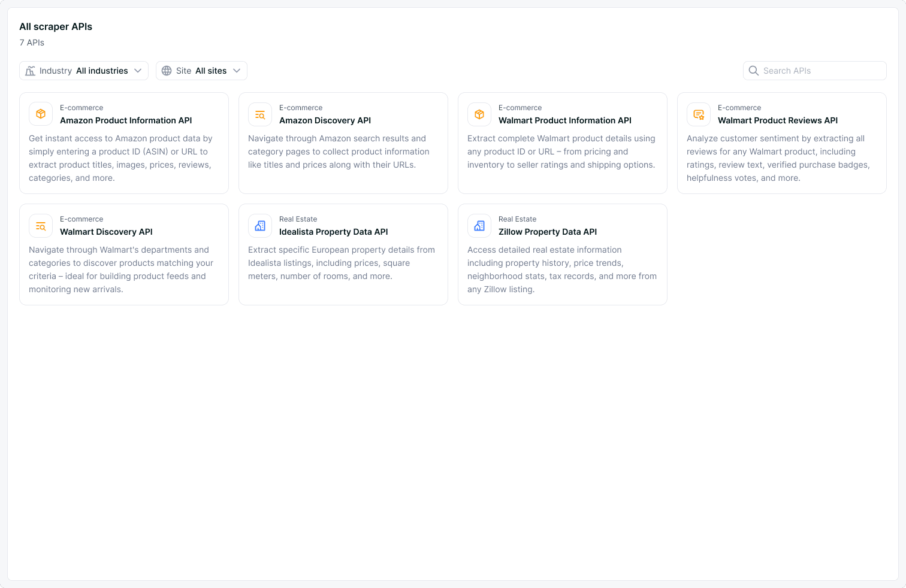Open Walmart Discovery API title
The image size is (906, 588).
(x=106, y=232)
